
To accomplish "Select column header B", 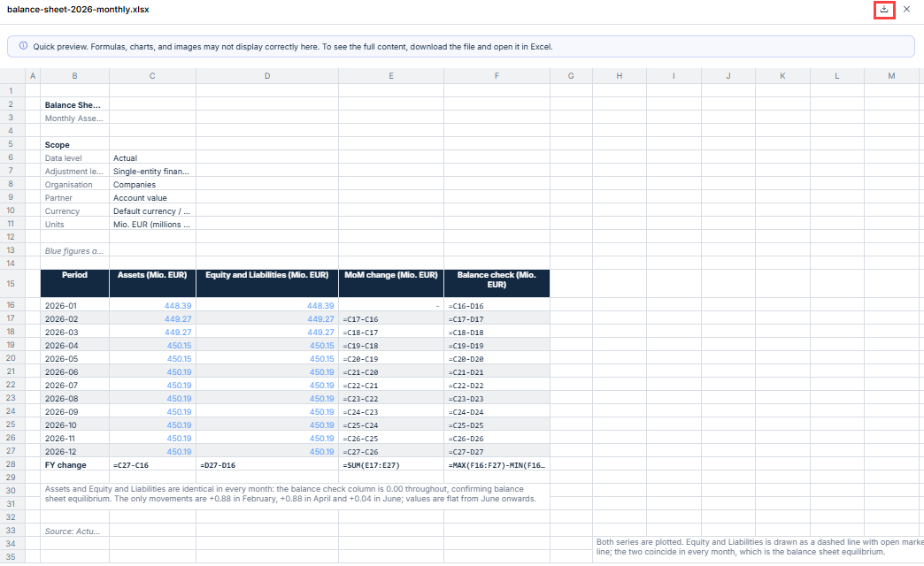I will tap(75, 76).
